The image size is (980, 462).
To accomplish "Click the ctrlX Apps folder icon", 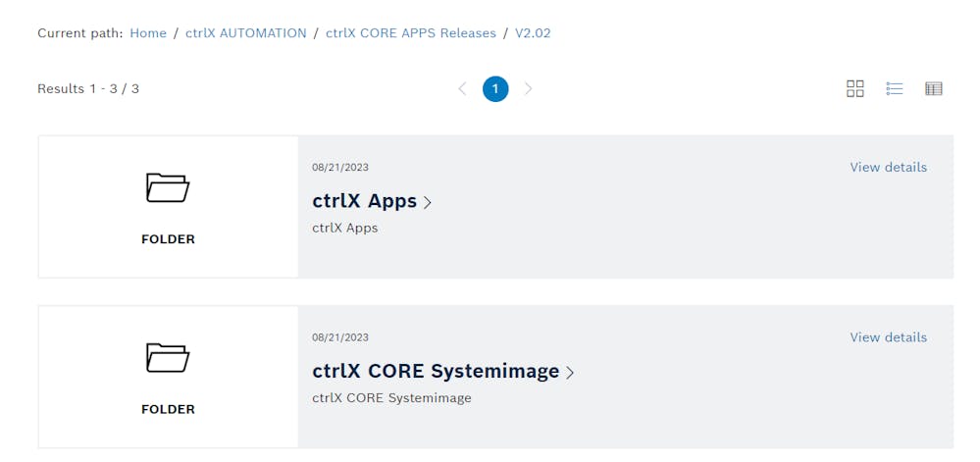I will pos(168,187).
